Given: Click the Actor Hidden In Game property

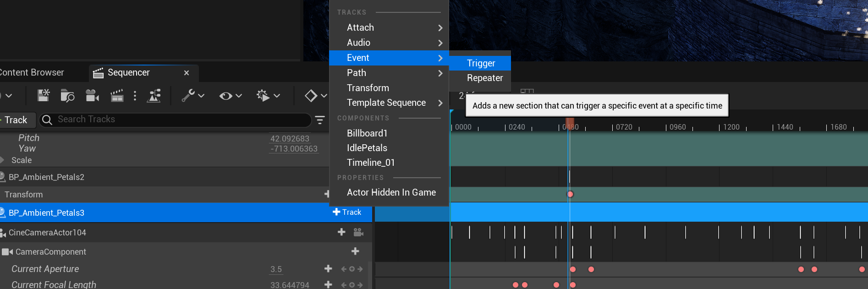Looking at the screenshot, I should [391, 192].
